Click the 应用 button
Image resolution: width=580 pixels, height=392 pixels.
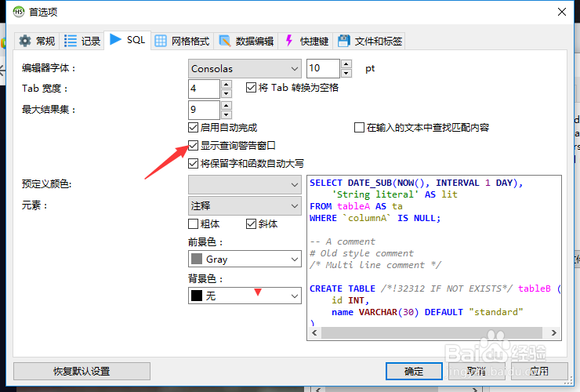539,371
